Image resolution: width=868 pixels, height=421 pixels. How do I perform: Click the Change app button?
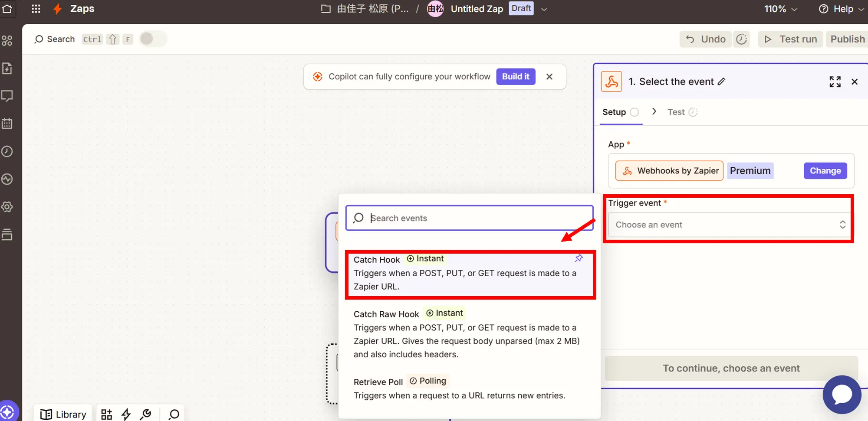tap(825, 171)
